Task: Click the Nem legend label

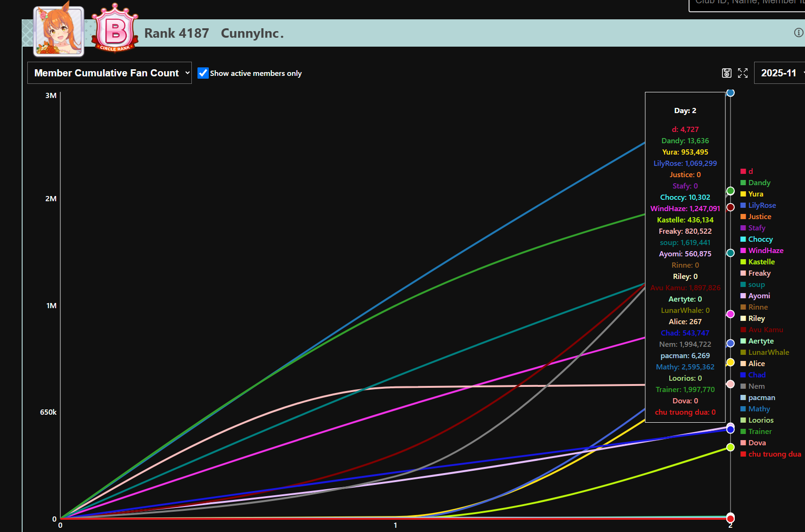Action: point(756,386)
